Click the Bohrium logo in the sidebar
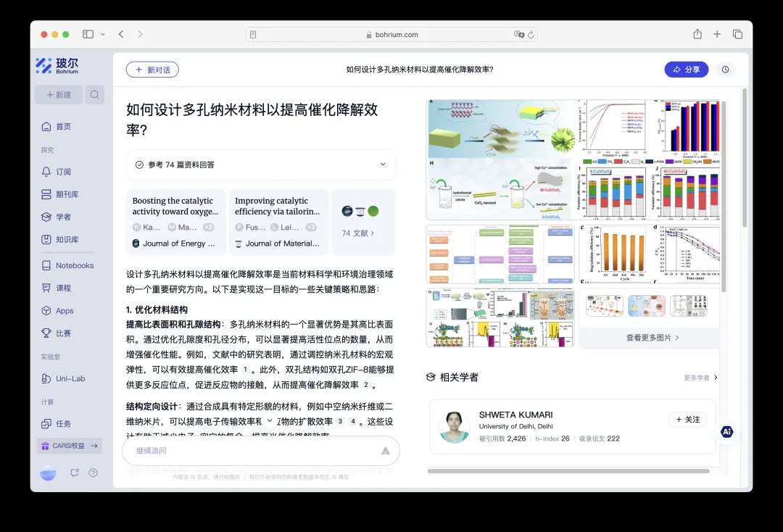 57,66
